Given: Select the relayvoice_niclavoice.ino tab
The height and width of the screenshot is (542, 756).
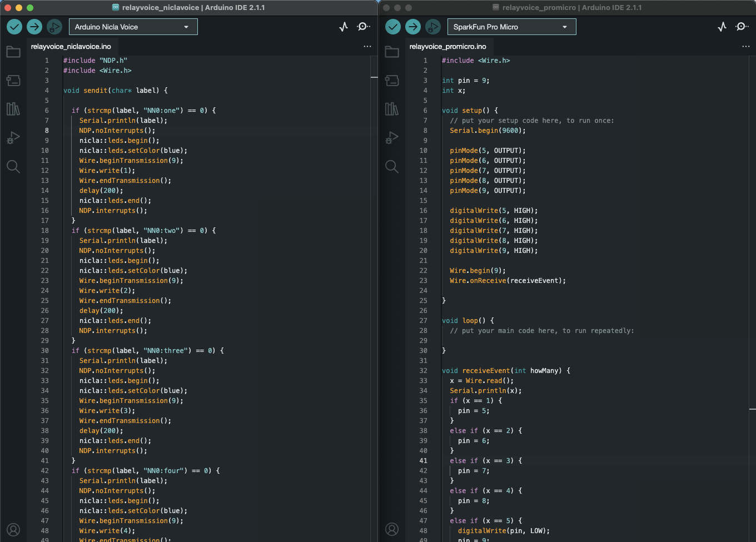Looking at the screenshot, I should [71, 47].
